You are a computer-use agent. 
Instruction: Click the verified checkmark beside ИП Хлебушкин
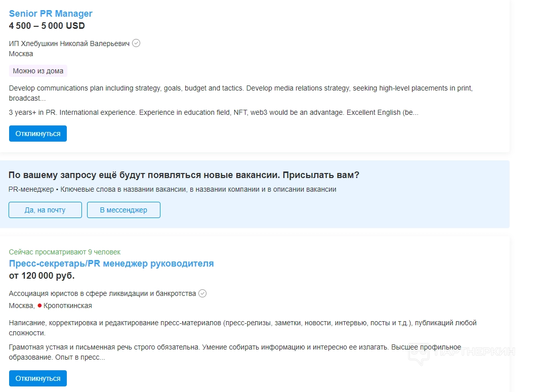pyautogui.click(x=136, y=43)
